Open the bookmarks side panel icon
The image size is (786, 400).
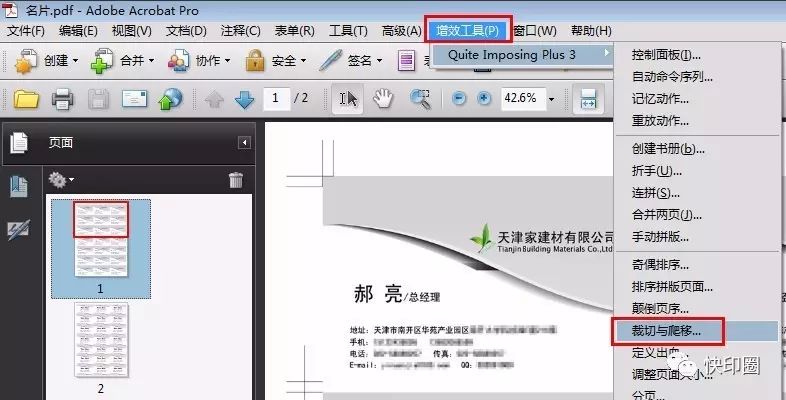[x=19, y=186]
